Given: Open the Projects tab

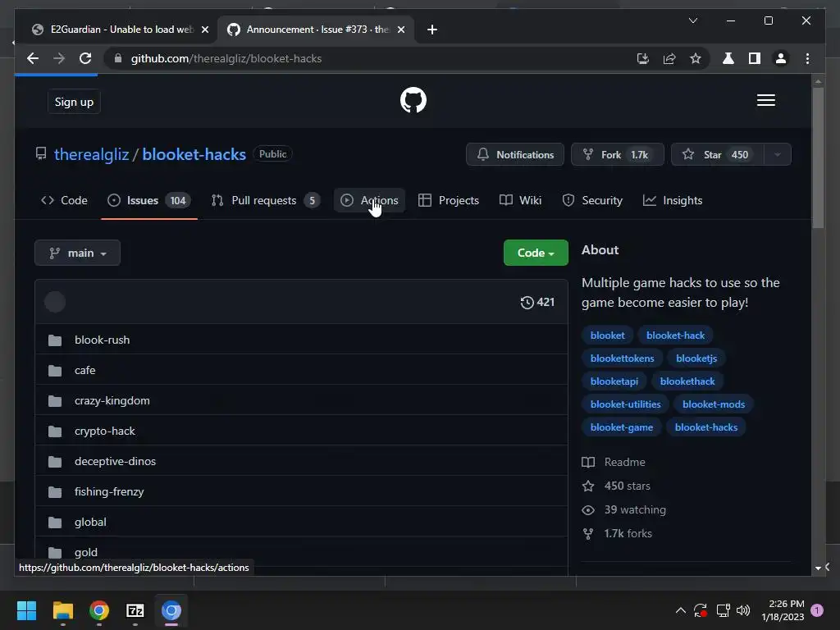Looking at the screenshot, I should (x=449, y=200).
